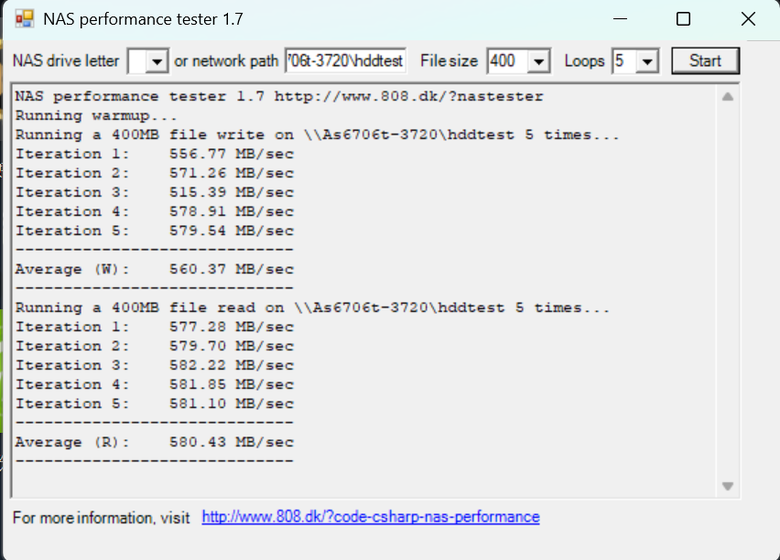Click the first output line with nastester URL
The height and width of the screenshot is (560, 780).
[x=279, y=96]
